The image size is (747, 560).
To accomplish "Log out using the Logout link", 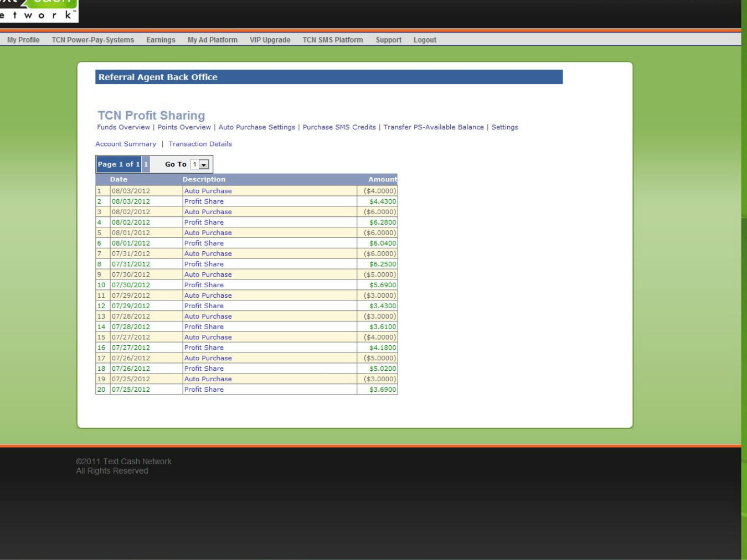I will (x=425, y=40).
